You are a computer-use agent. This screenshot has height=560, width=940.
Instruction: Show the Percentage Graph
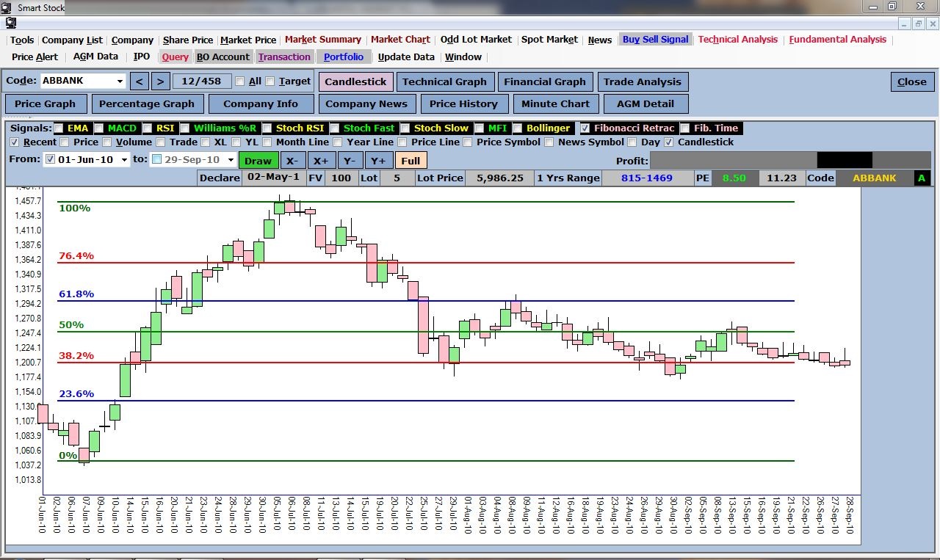click(x=147, y=103)
